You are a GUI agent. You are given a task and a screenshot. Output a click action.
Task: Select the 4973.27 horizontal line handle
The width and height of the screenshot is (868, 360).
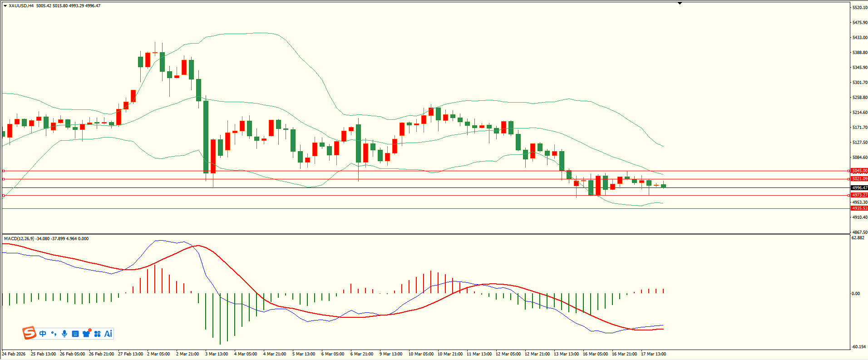click(4, 195)
